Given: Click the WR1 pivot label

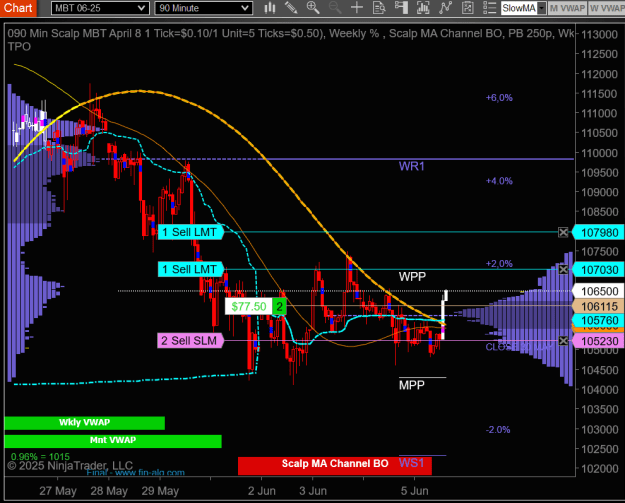Looking at the screenshot, I should coord(412,167).
